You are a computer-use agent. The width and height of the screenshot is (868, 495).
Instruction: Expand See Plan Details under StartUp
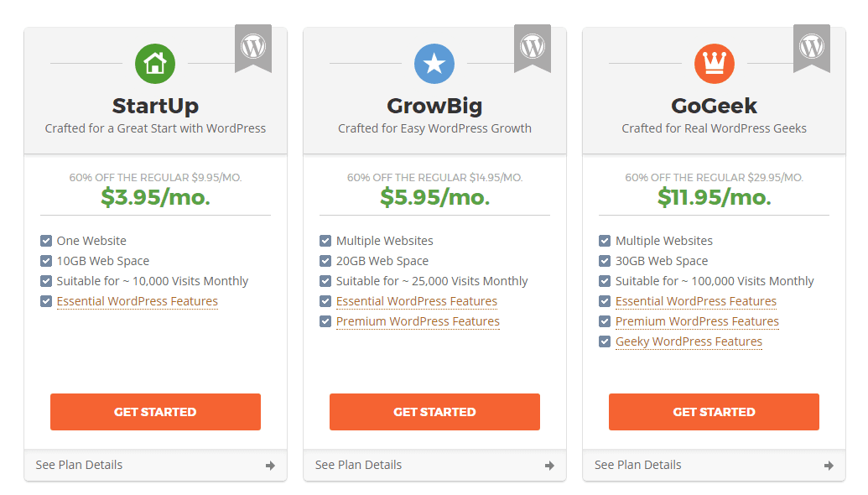click(155, 465)
